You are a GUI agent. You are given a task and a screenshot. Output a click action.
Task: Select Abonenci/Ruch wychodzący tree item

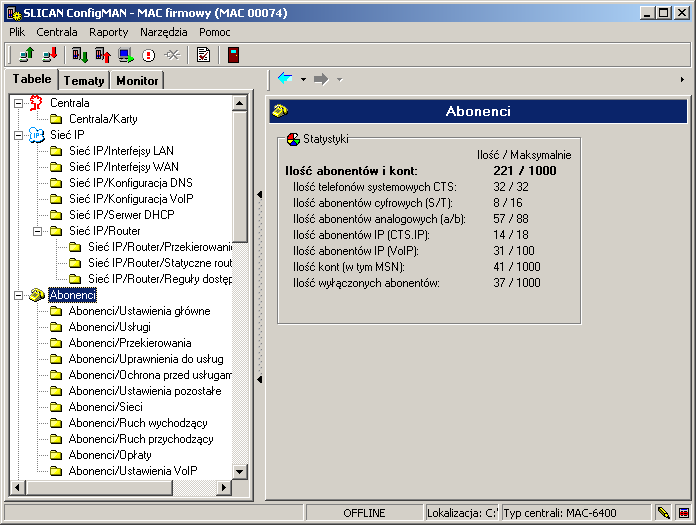[x=138, y=423]
